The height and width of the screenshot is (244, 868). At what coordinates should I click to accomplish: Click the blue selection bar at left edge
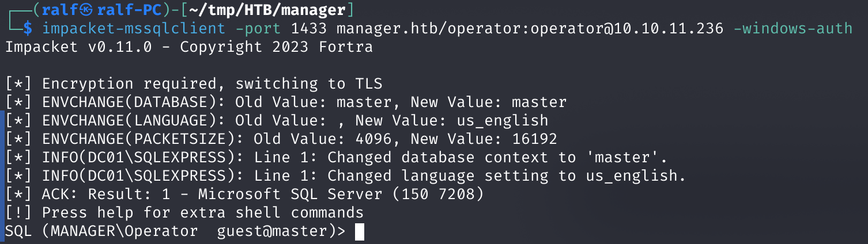[2, 166]
